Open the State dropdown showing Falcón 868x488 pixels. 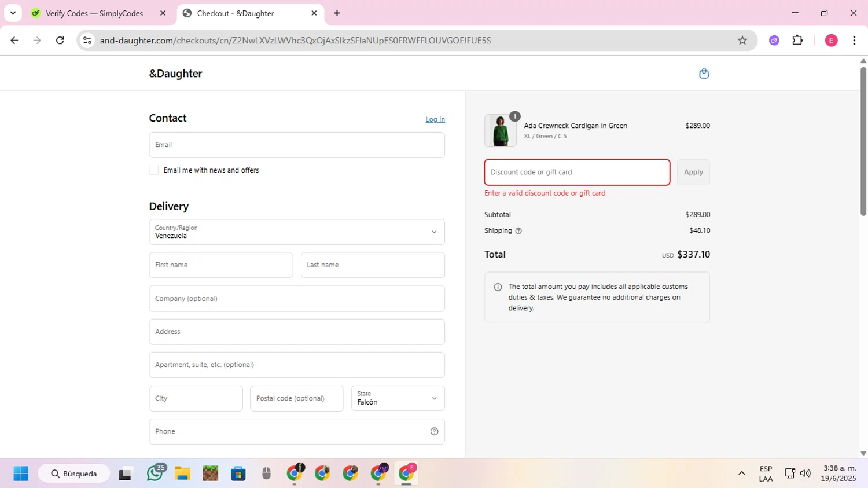(x=398, y=398)
